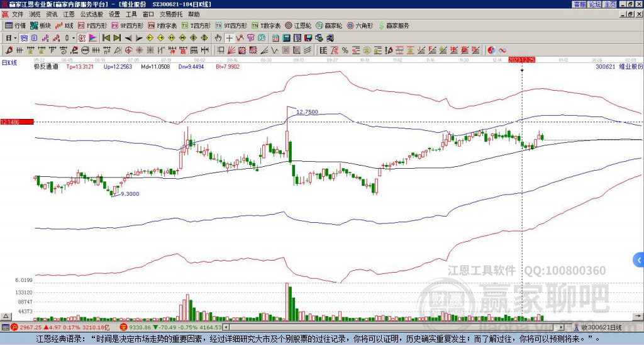644x345 pixels.
Task: Expand the blue side panel chevron
Action: (638, 260)
